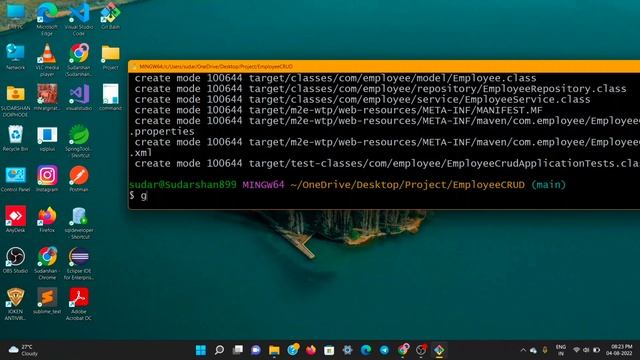Open Control Panel desktop icon
The height and width of the screenshot is (360, 640).
tap(16, 179)
